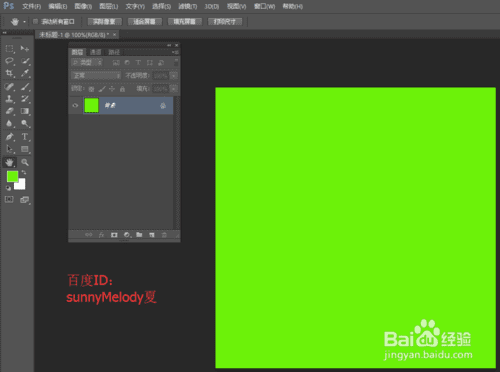Select the Eraser tool
Viewport: 500px width, 372px height.
(9, 111)
